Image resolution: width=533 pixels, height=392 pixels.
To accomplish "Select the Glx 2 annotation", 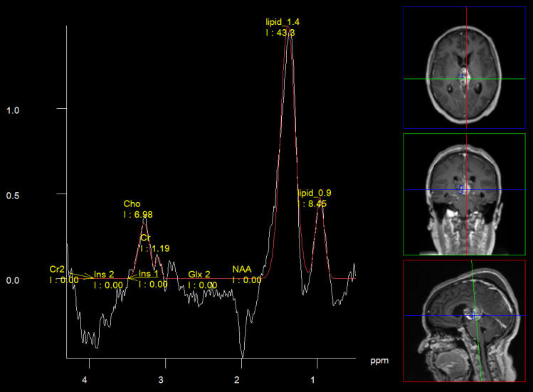I will 199,274.
